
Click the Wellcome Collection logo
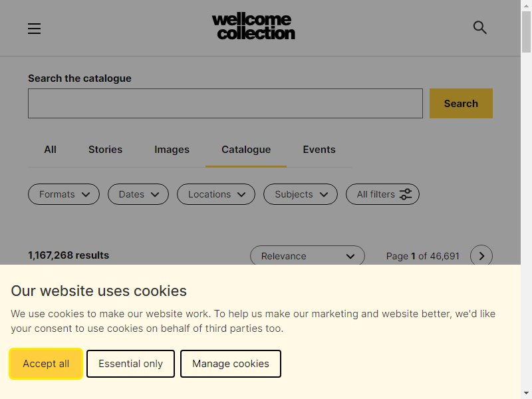pyautogui.click(x=253, y=27)
